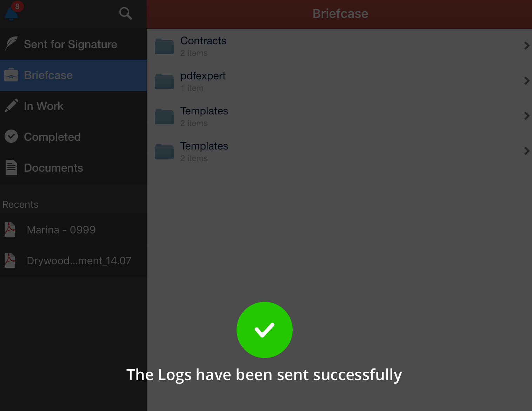Open recent document Marina - 0999

click(x=61, y=230)
